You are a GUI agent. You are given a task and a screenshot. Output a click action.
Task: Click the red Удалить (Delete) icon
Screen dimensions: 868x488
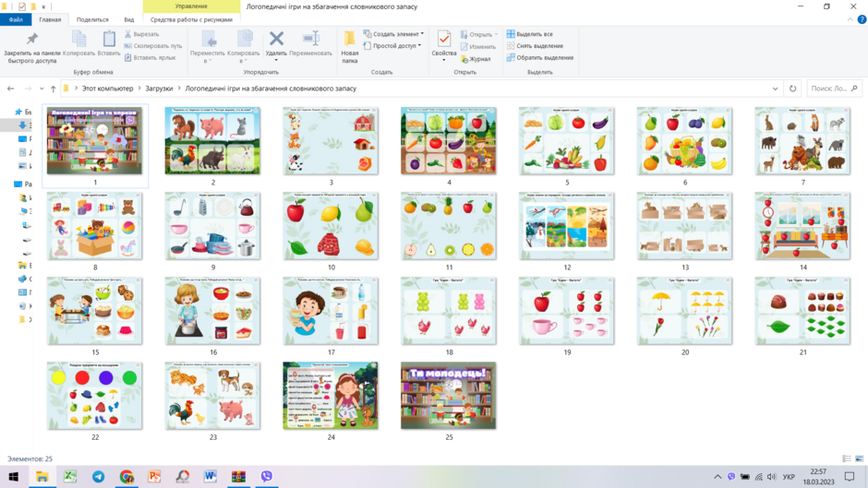pos(276,39)
